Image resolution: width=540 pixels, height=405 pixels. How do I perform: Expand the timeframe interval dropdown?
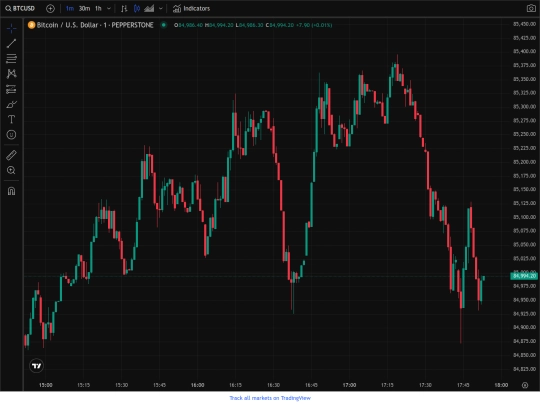pos(109,8)
